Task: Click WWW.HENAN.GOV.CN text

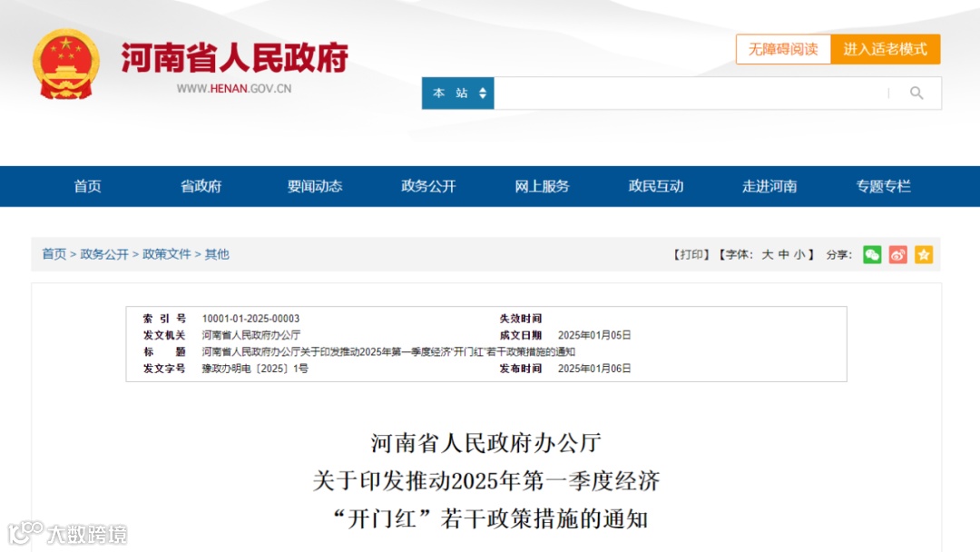Action: coord(234,89)
